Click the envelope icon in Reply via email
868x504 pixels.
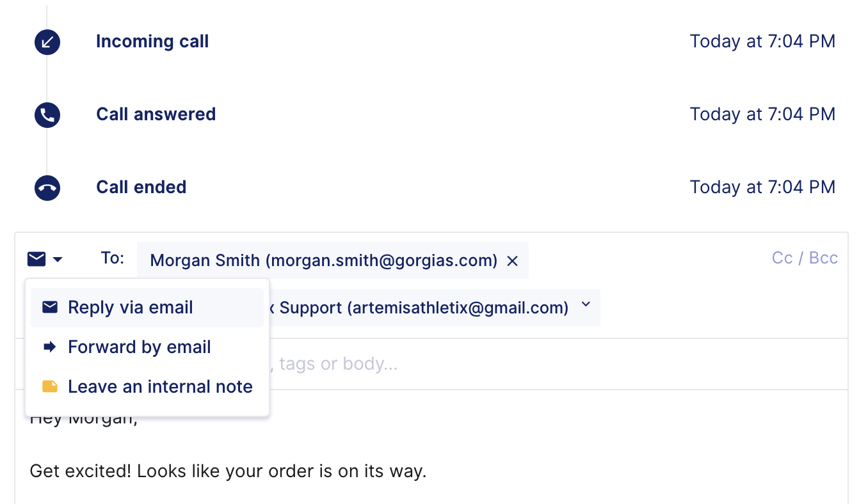click(x=50, y=308)
